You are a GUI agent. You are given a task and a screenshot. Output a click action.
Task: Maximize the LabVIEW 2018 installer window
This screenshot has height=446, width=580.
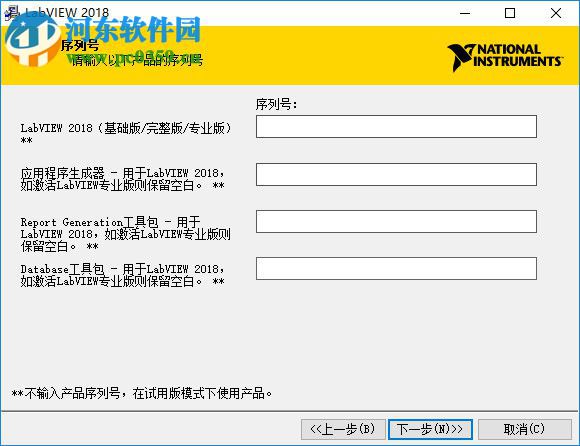point(510,13)
